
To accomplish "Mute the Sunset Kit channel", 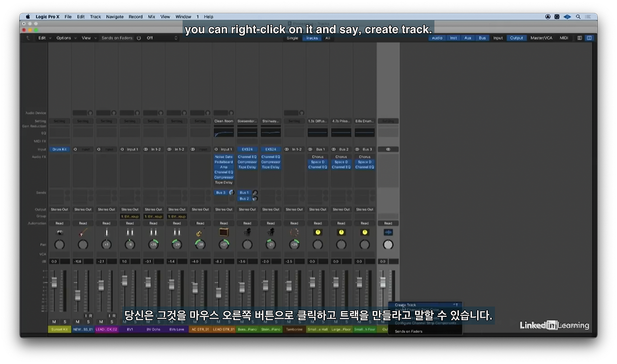I will [54, 322].
